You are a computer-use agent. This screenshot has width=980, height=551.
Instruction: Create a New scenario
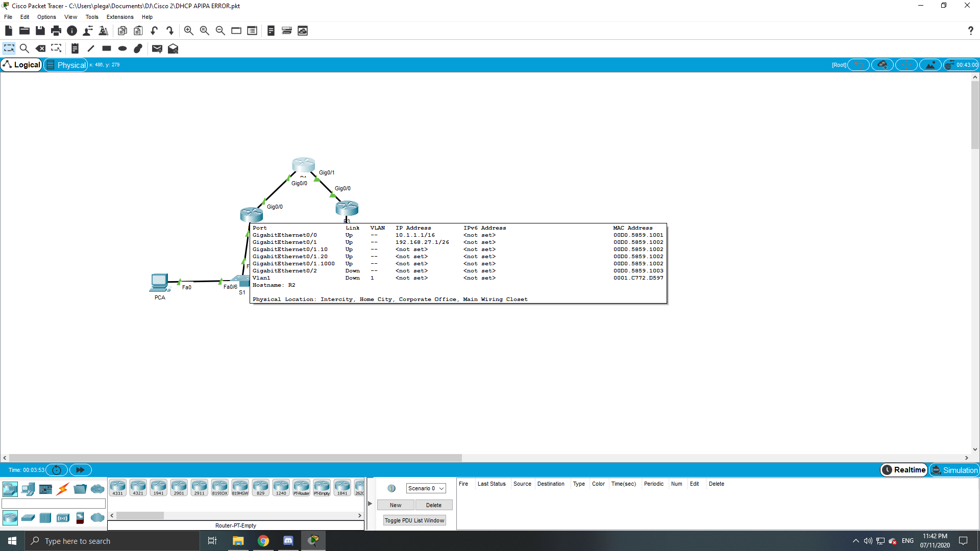396,505
